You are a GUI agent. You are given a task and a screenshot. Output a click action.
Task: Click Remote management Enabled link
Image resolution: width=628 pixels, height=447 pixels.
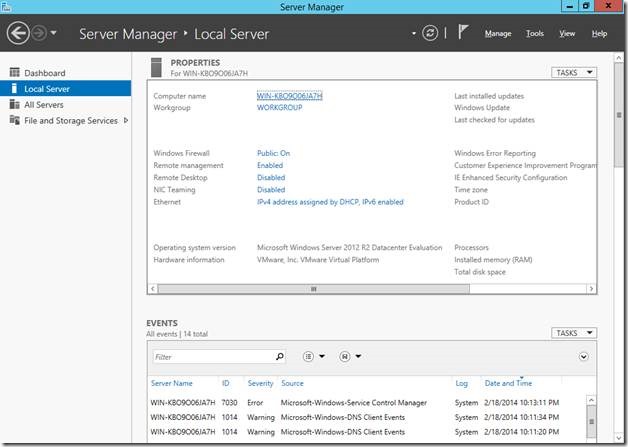click(x=270, y=165)
